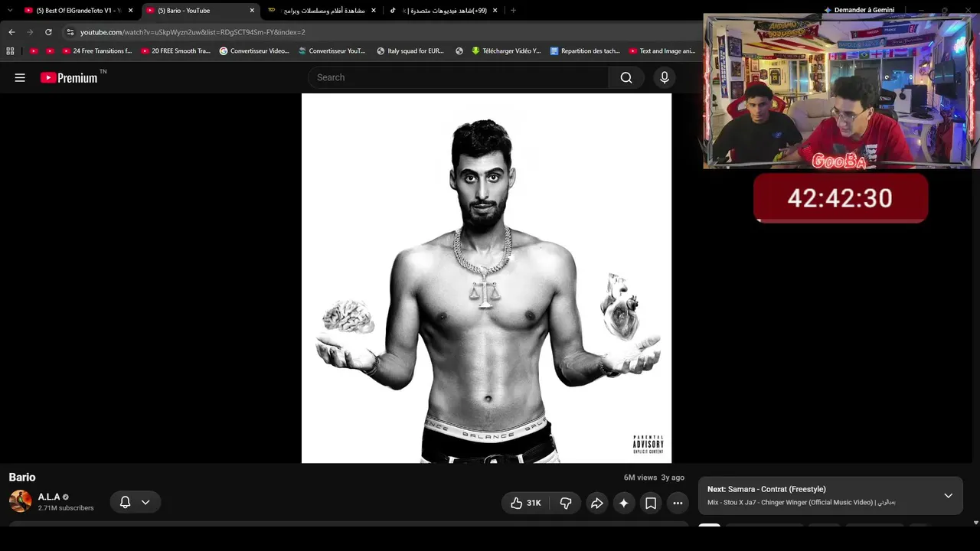The height and width of the screenshot is (551, 980).
Task: Open the second YouTube bookmark icon
Action: 50,51
